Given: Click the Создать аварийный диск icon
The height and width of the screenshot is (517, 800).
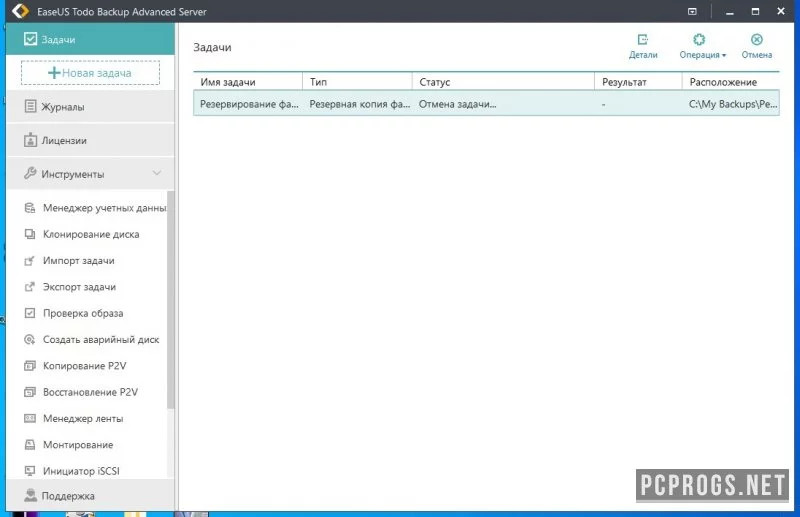Looking at the screenshot, I should pyautogui.click(x=30, y=339).
